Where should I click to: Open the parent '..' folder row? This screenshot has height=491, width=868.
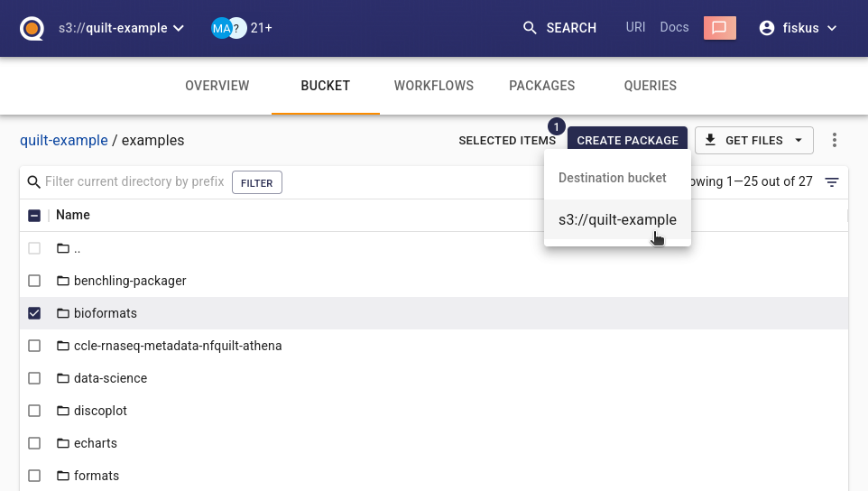(434, 248)
